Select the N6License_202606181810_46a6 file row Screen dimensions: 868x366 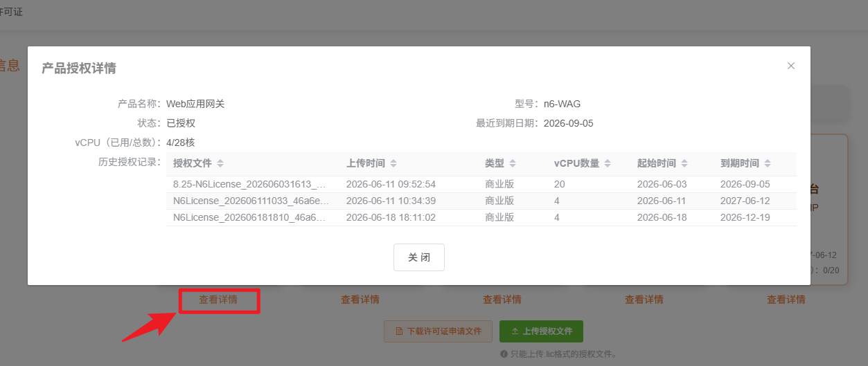tap(481, 217)
